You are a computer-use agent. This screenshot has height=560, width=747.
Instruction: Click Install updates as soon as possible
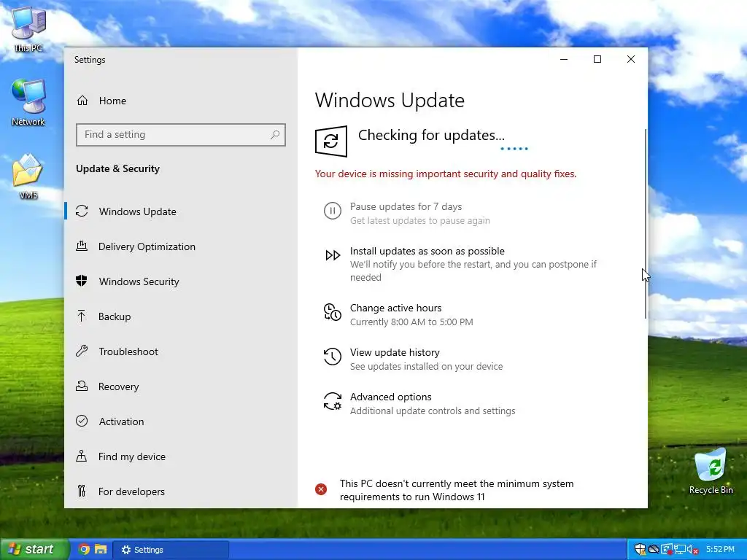(x=460, y=264)
